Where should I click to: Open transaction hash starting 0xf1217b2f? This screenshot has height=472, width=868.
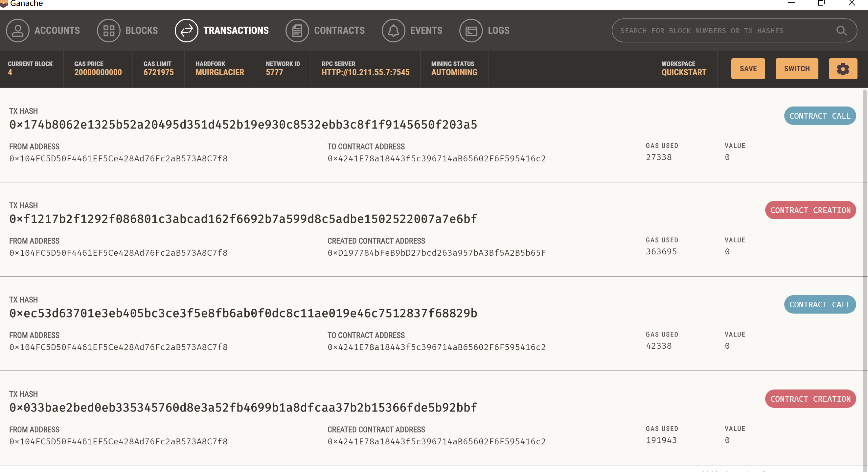243,219
